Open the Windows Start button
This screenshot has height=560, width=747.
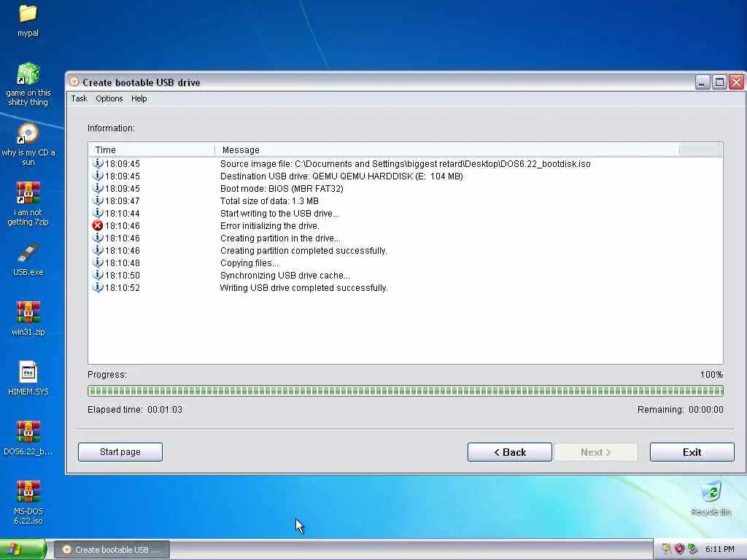pos(23,549)
